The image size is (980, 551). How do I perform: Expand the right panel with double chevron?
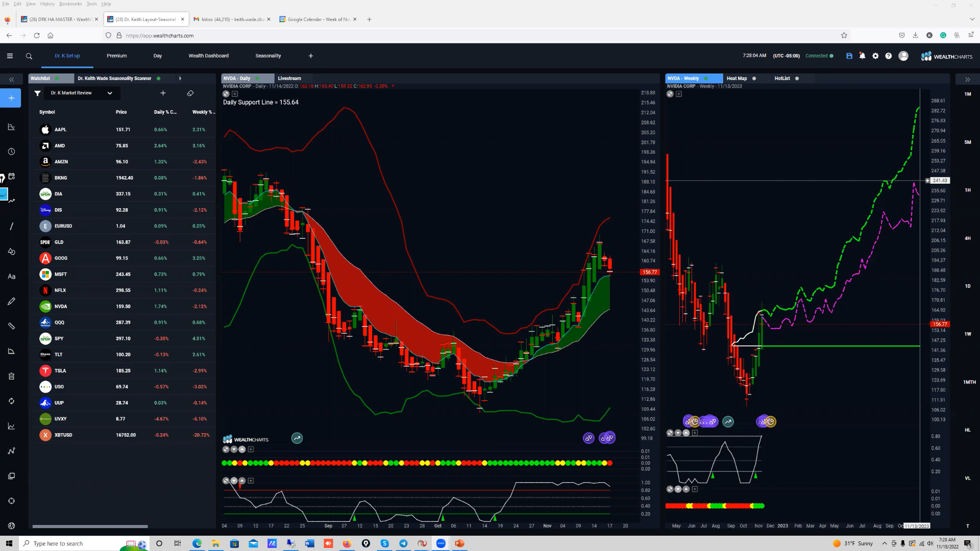pyautogui.click(x=967, y=80)
